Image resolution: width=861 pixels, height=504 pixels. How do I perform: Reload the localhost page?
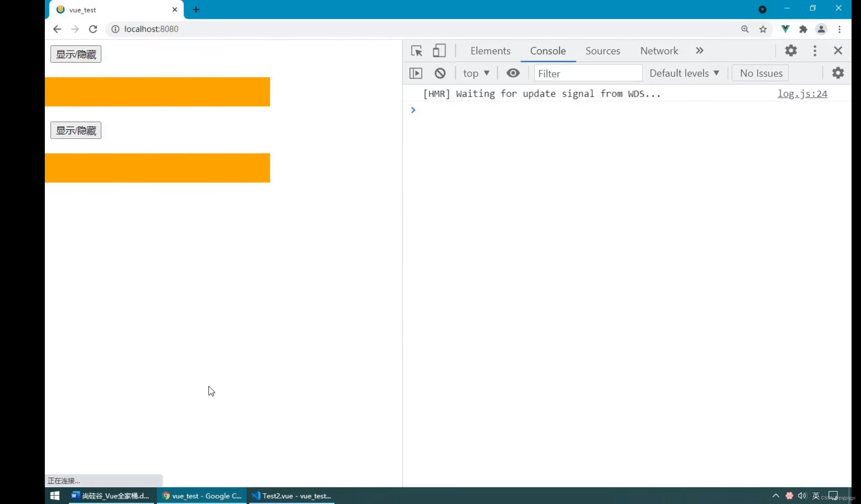(x=93, y=29)
